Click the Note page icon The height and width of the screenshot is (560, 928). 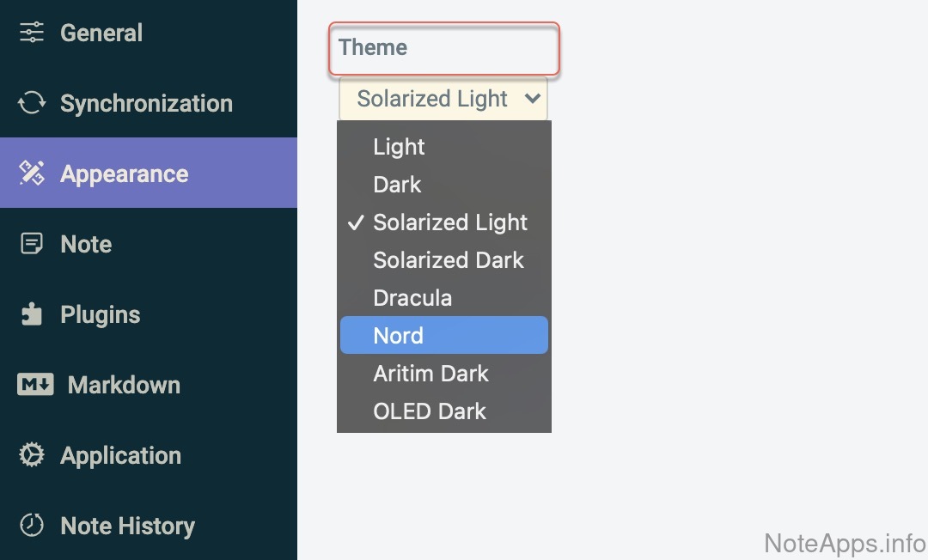point(32,244)
